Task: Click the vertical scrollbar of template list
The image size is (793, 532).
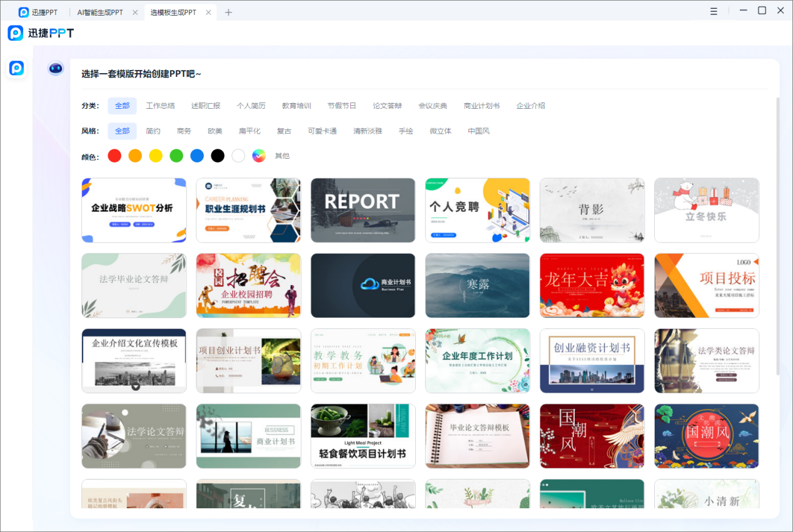Action: pyautogui.click(x=778, y=236)
